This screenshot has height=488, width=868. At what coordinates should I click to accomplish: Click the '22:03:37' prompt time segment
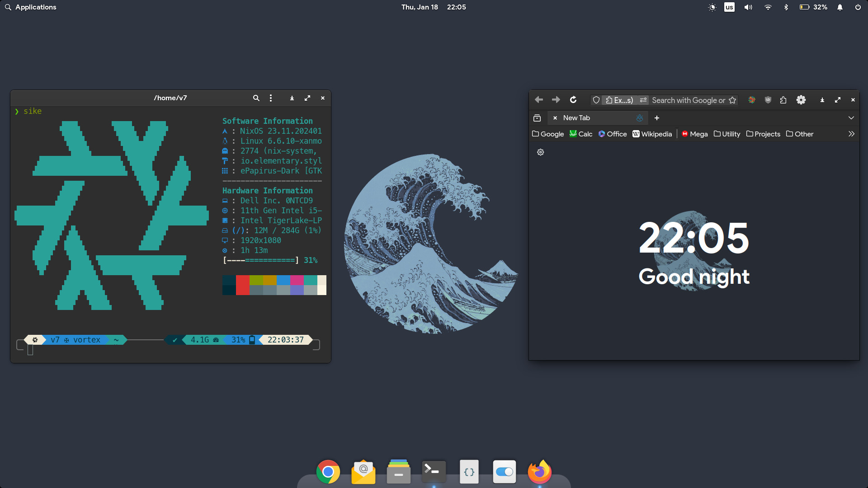[285, 340]
